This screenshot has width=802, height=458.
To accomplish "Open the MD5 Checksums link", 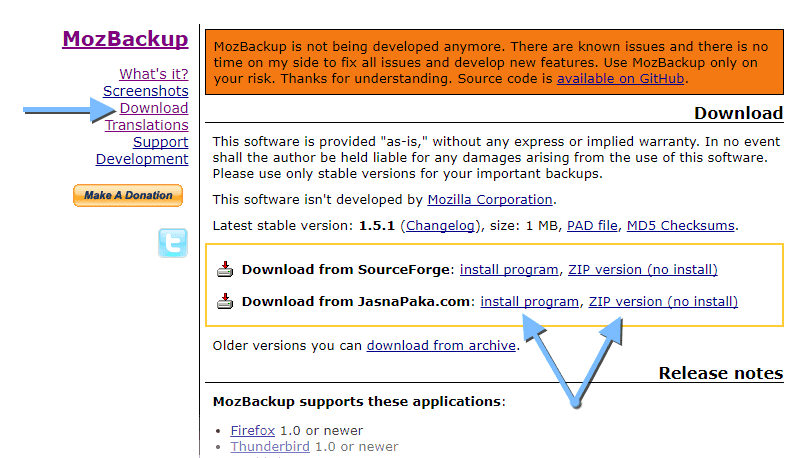I will coord(681,226).
